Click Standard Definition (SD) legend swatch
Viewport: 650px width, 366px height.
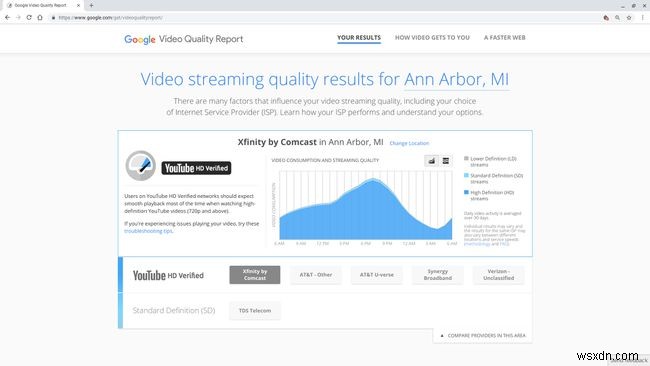(466, 175)
